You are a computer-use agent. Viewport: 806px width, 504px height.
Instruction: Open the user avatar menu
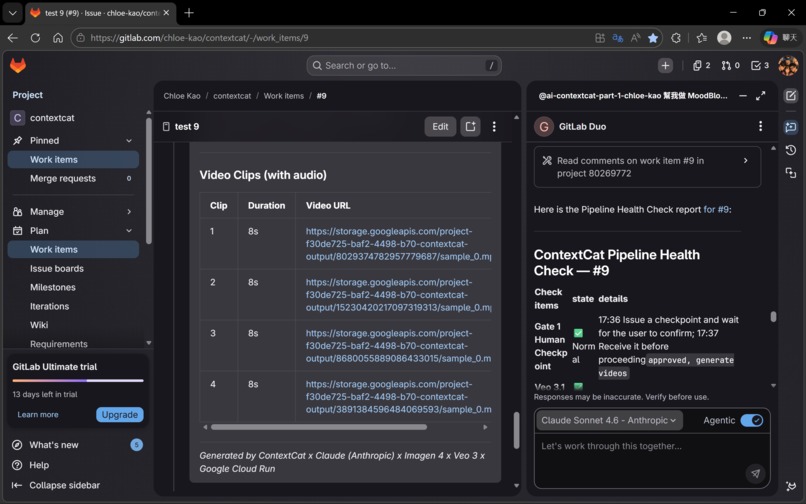(x=788, y=65)
